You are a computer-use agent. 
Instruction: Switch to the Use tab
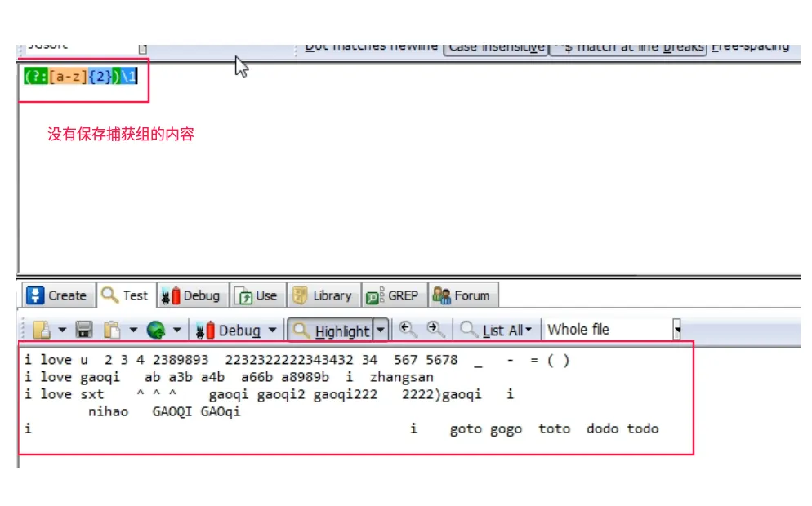tap(257, 295)
